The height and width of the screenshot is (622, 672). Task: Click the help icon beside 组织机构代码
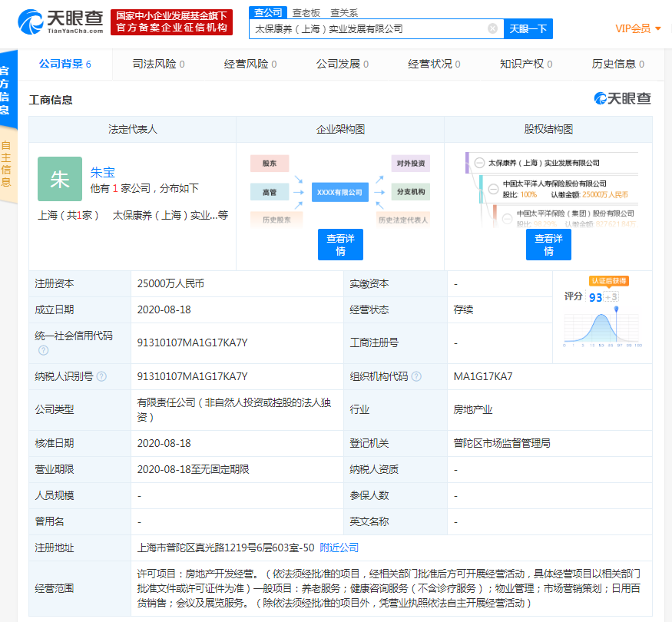[416, 376]
